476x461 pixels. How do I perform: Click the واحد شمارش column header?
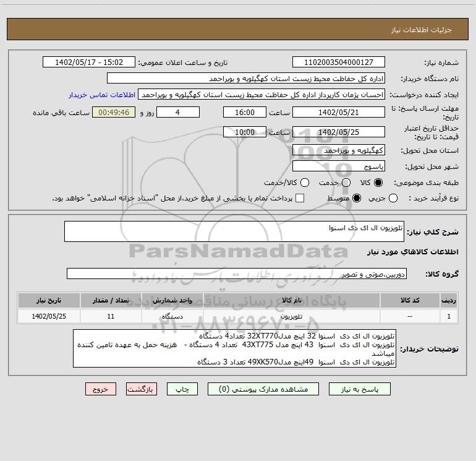172,300
